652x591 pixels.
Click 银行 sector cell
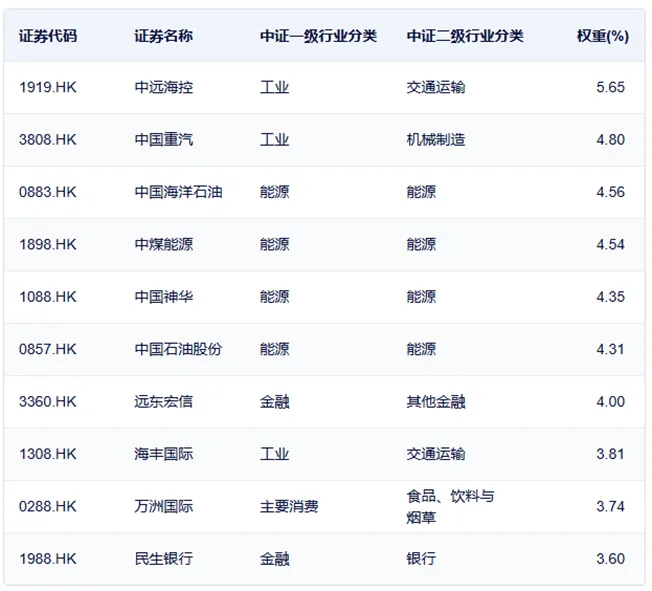click(x=421, y=559)
